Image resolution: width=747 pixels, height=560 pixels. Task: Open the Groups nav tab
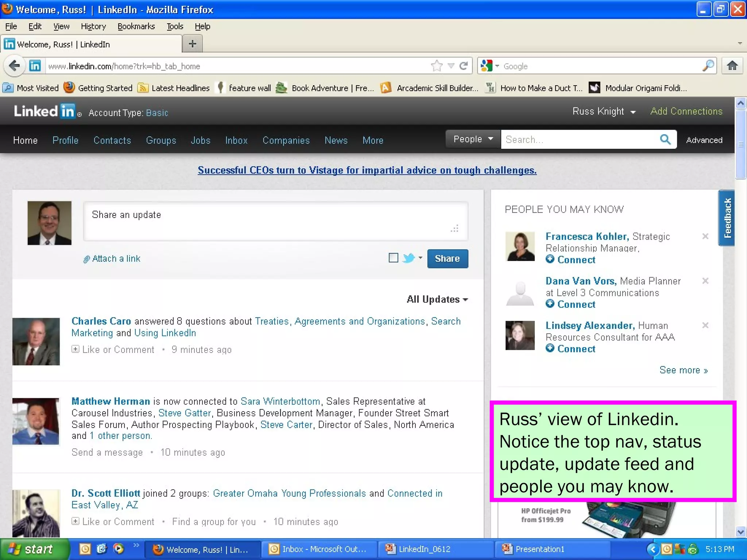pyautogui.click(x=161, y=140)
